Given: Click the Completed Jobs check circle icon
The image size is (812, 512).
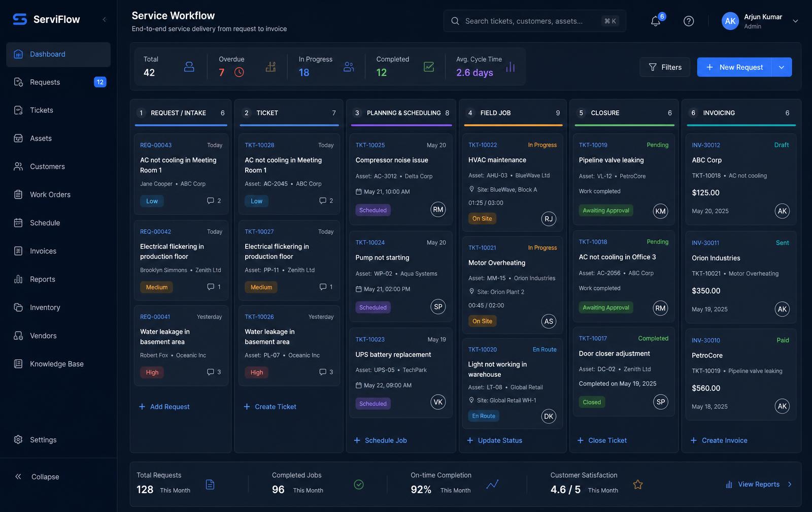Looking at the screenshot, I should (359, 485).
